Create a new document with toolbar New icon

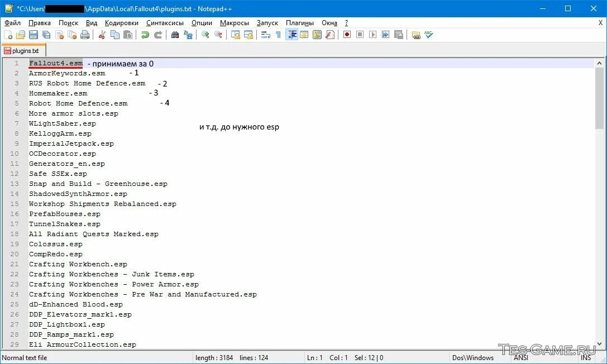click(8, 35)
